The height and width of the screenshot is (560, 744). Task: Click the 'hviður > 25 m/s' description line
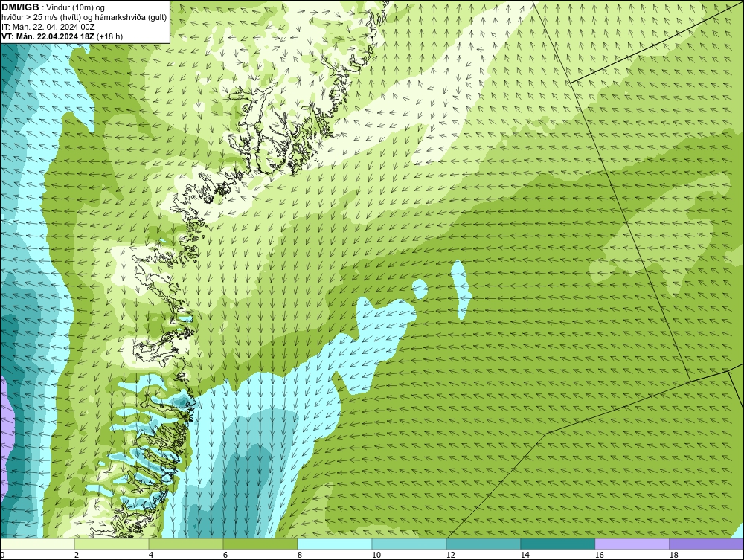pos(84,18)
